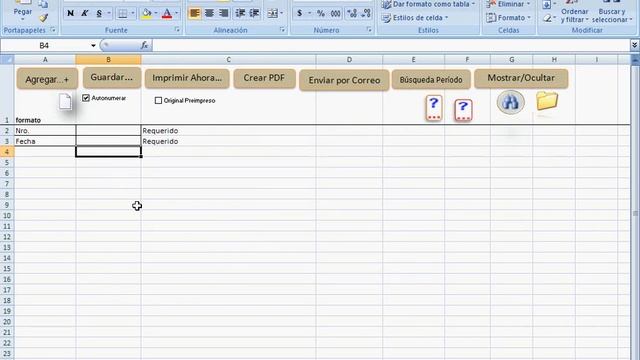Open the merge cells dropdown arrow
This screenshot has height=360, width=640.
(282, 13)
